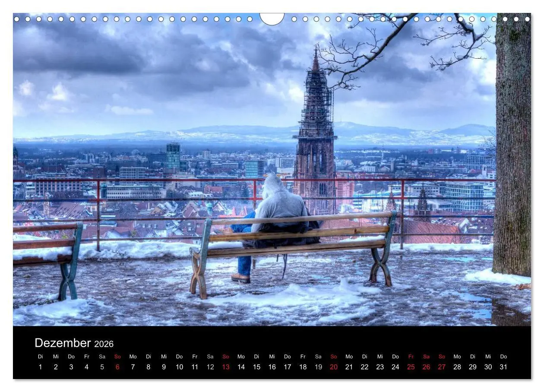Click the 'Do' label above 31
The height and width of the screenshot is (392, 544).
coord(503,357)
